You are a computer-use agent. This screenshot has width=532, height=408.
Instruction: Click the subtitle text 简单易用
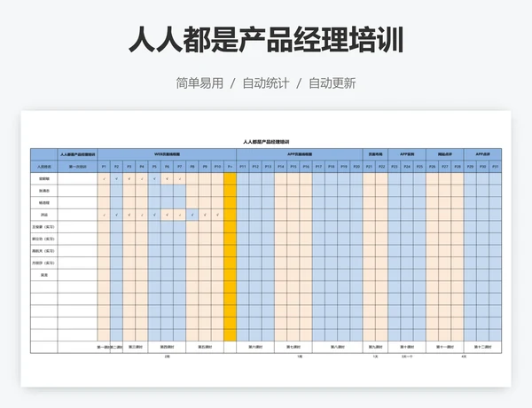[x=199, y=83]
